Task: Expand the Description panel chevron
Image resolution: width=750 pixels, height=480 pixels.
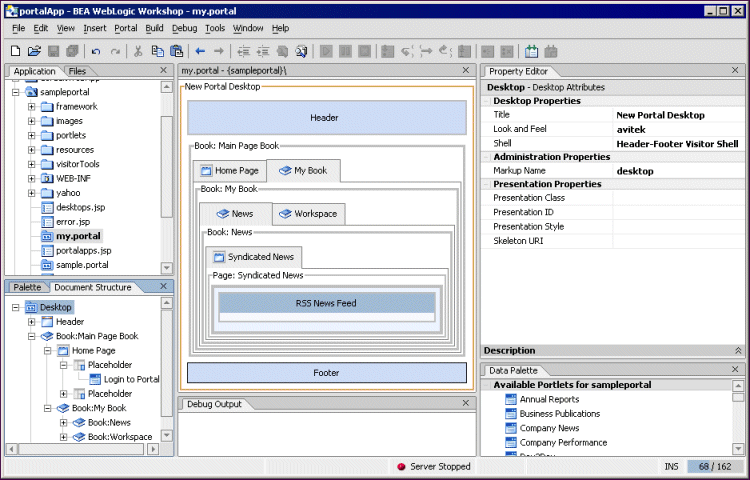Action: click(x=738, y=350)
